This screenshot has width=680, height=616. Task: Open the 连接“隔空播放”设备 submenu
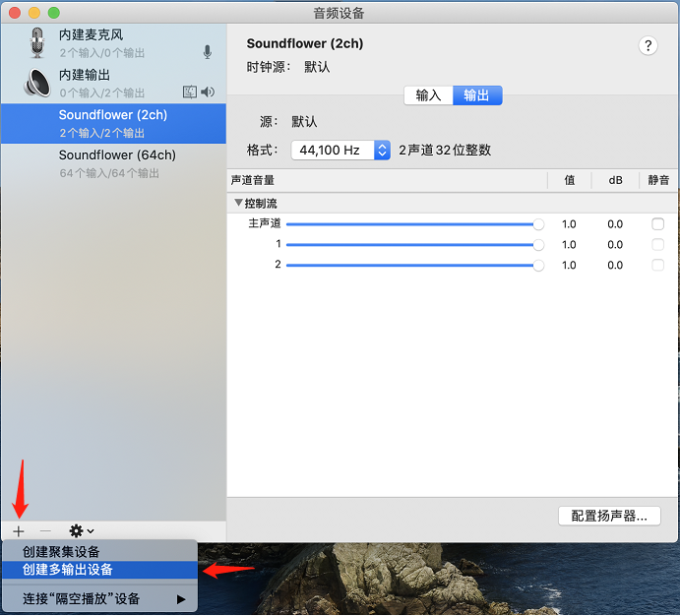pos(99,599)
